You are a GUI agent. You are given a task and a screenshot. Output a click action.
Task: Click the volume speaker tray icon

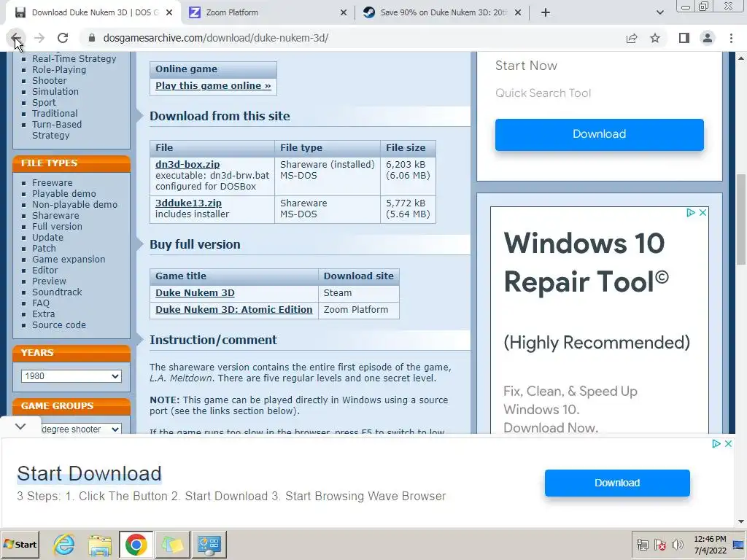677,545
